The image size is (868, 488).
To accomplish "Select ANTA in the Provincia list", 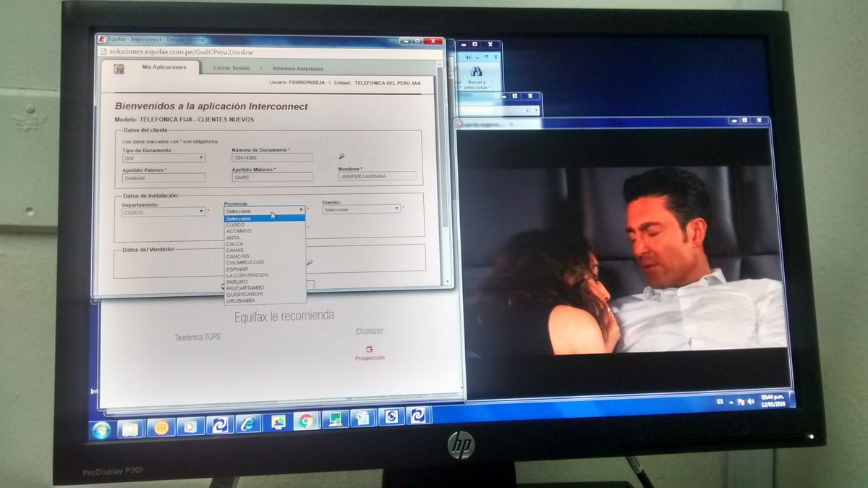I will [265, 237].
